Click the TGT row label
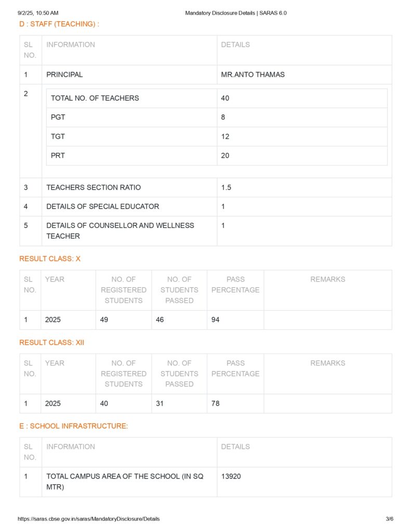This screenshot has height=532, width=411. 58,137
